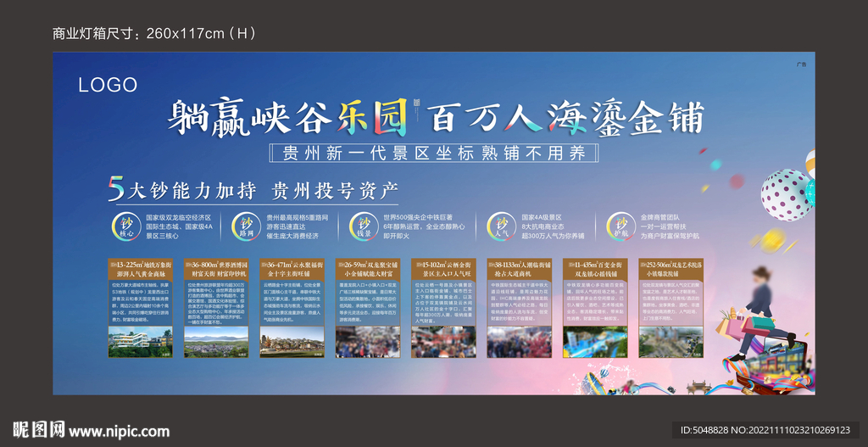Click the 11-435m² 百变金街 card header
868x447 pixels.
595,269
